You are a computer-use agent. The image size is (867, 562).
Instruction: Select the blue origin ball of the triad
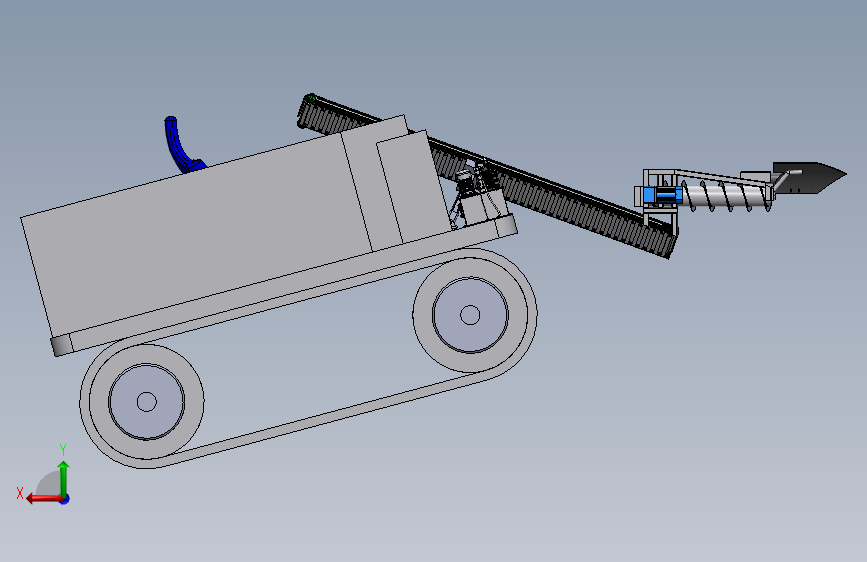point(65,499)
